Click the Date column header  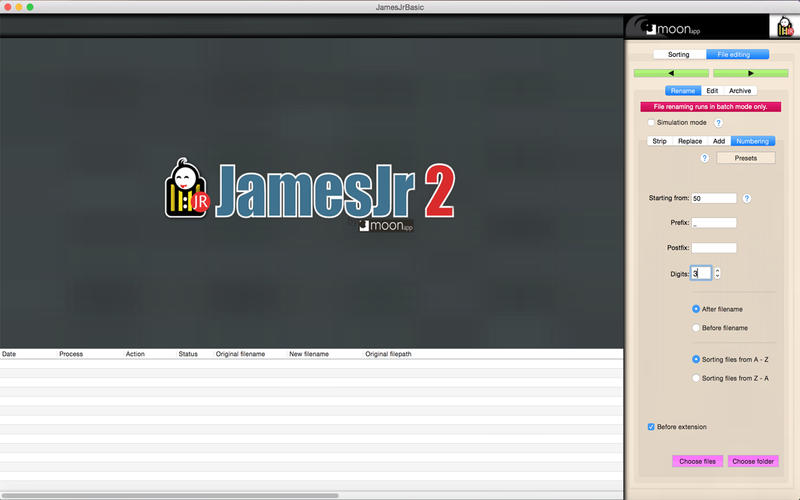[x=9, y=354]
